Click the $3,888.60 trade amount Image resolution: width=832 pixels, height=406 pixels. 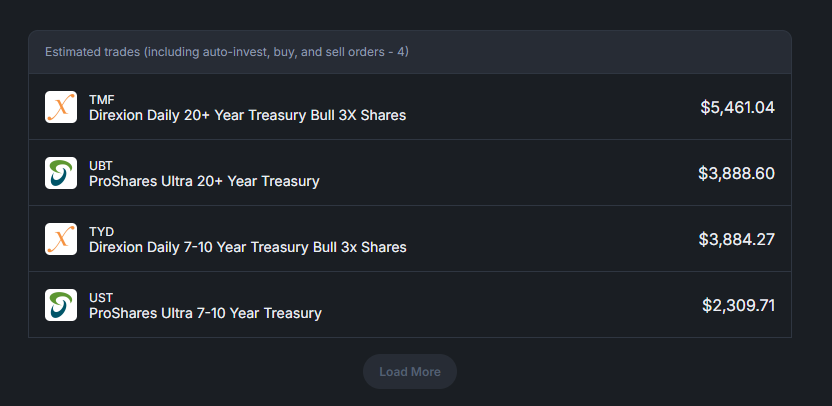pos(736,174)
